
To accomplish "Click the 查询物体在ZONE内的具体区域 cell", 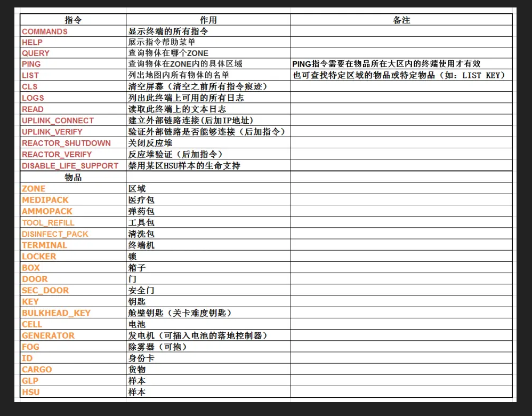I will click(208, 64).
